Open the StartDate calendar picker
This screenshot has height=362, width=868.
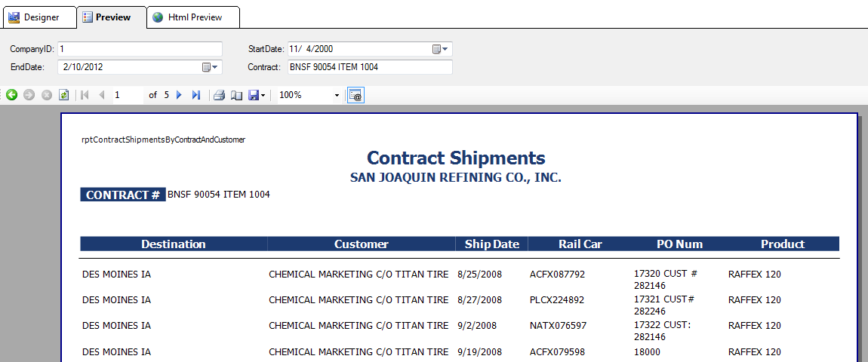click(440, 49)
